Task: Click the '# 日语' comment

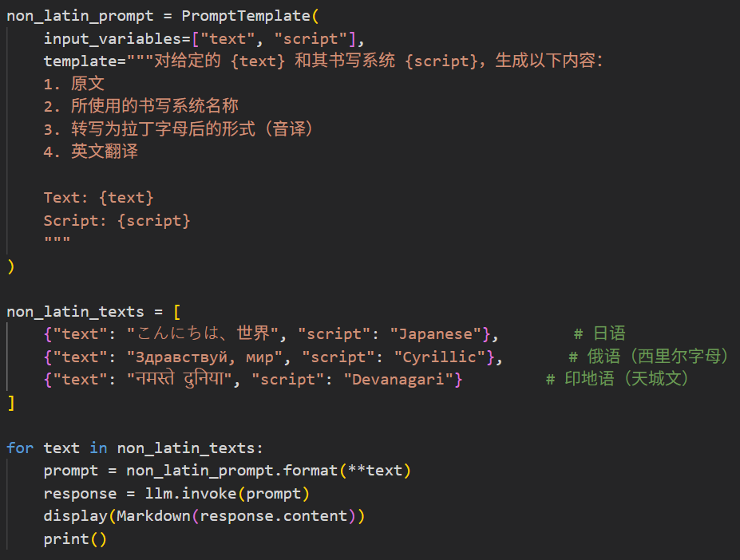Action: click(x=600, y=334)
